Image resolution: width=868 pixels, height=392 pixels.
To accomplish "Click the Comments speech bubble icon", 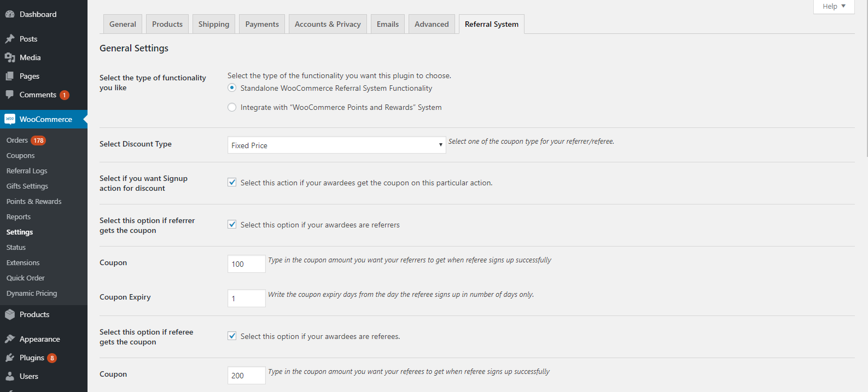I will 10,95.
